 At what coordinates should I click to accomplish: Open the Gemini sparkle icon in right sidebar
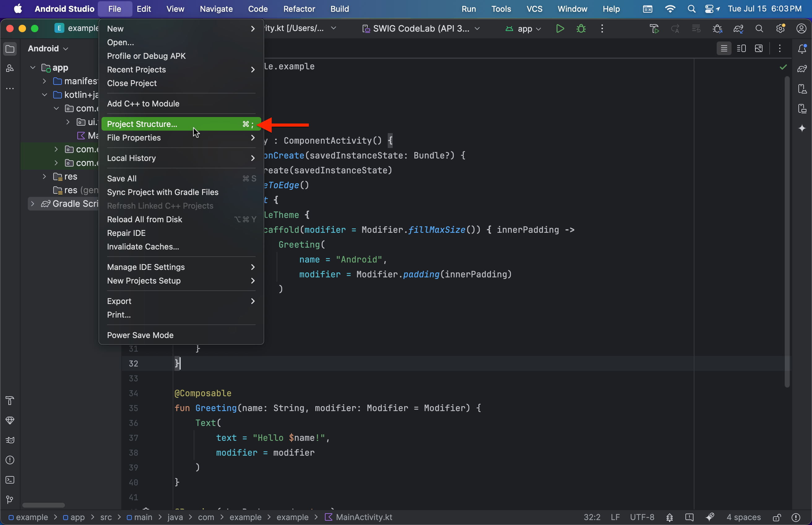point(802,128)
